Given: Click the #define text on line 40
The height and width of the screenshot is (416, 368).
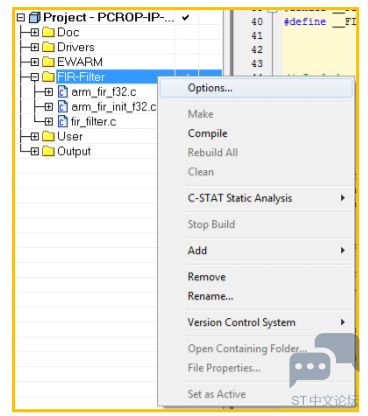Looking at the screenshot, I should point(305,22).
